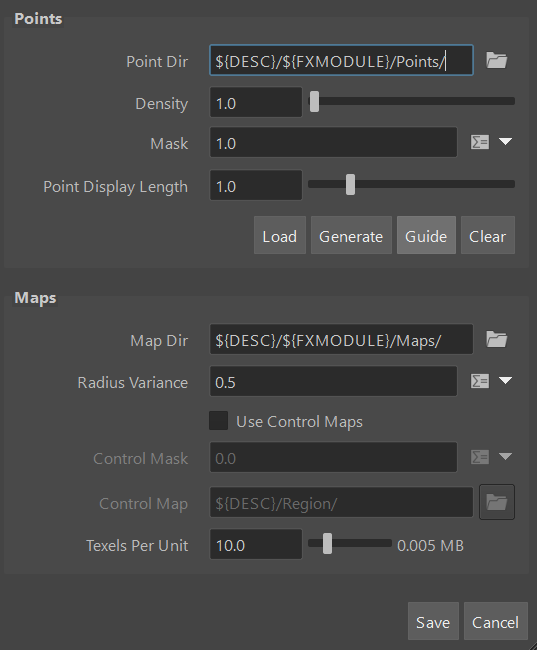
Task: Click the Use Control Maps label
Action: point(299,422)
